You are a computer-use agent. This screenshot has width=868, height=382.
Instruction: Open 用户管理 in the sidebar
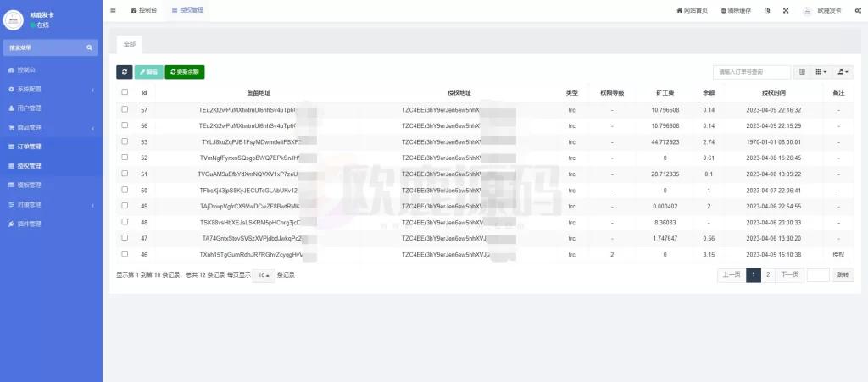[x=51, y=108]
